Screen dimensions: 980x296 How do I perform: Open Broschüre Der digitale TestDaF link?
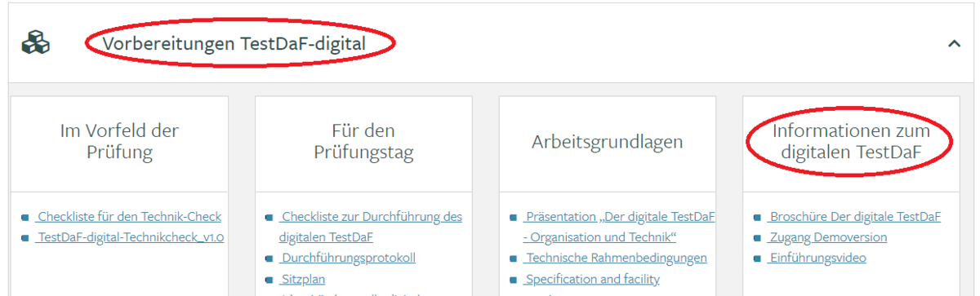pyautogui.click(x=854, y=217)
